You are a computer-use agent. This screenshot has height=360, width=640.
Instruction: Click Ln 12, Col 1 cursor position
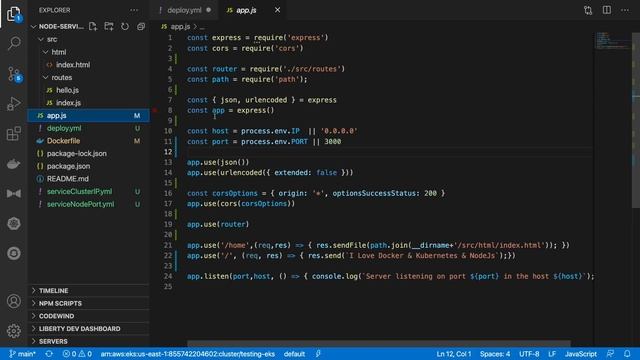453,354
